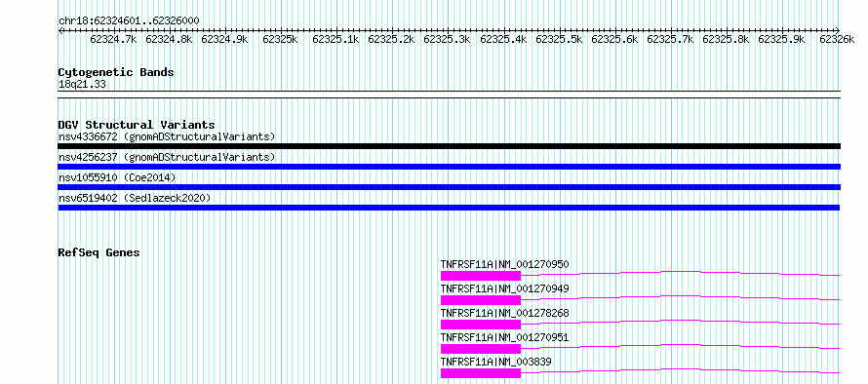Open the nsv6519402 (Sedlazeck2020) label
Viewport: 868px width, 384px height.
pyautogui.click(x=135, y=198)
